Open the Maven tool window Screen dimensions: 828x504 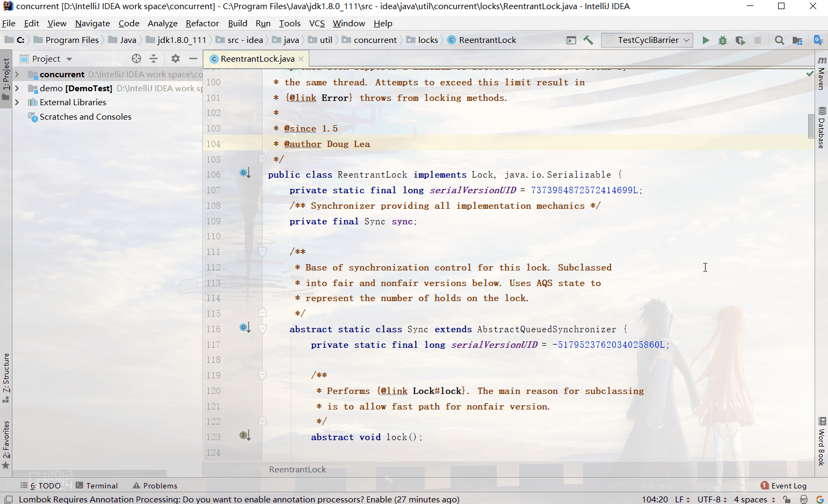click(822, 72)
